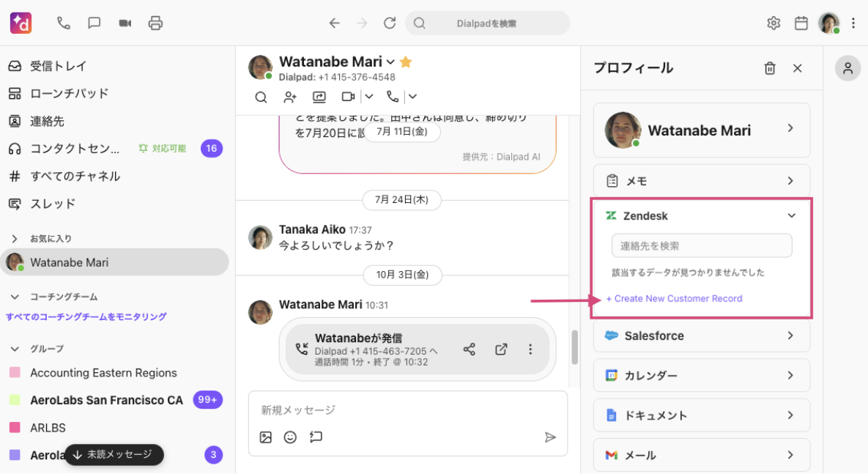Click the emoji picker in message composer
The width and height of the screenshot is (868, 474).
click(290, 437)
